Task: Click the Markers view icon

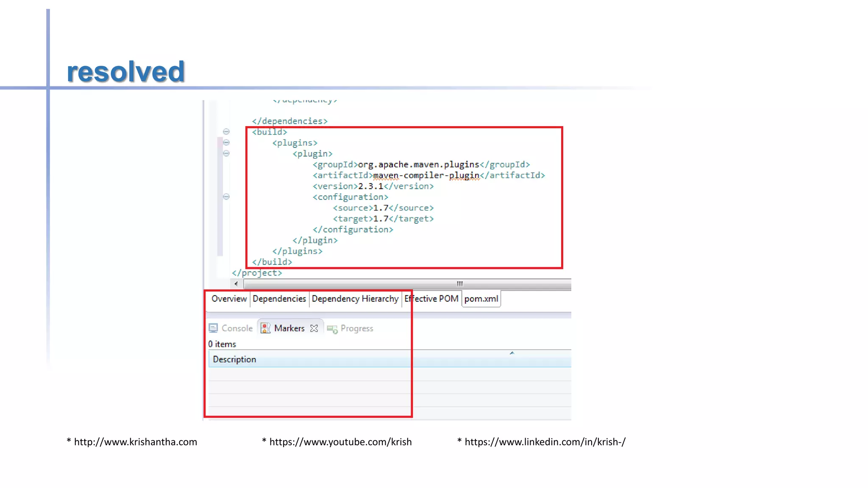Action: coord(265,328)
